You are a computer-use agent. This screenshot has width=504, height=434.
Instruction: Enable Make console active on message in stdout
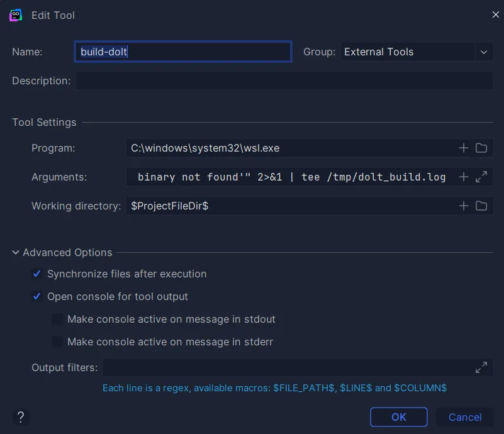(57, 319)
